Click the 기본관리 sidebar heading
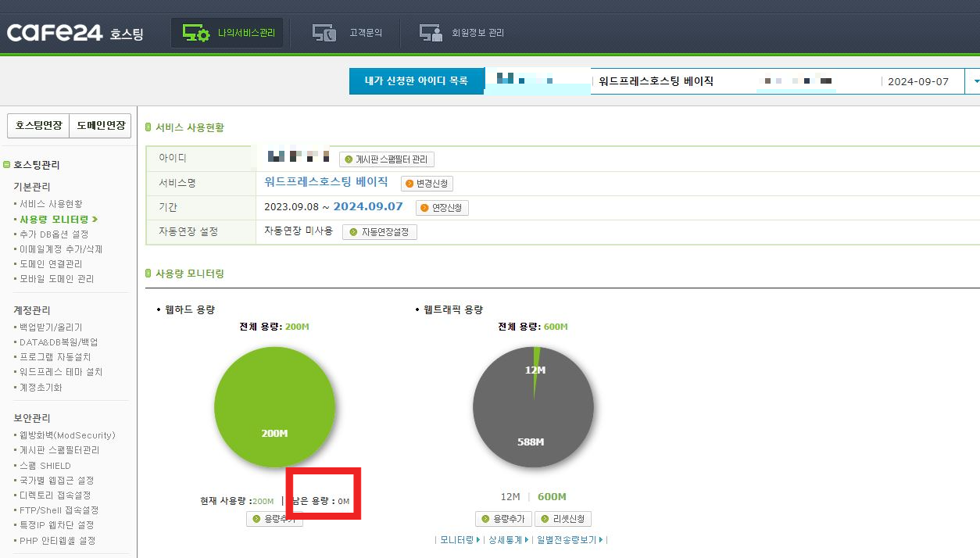980x558 pixels. tap(32, 187)
